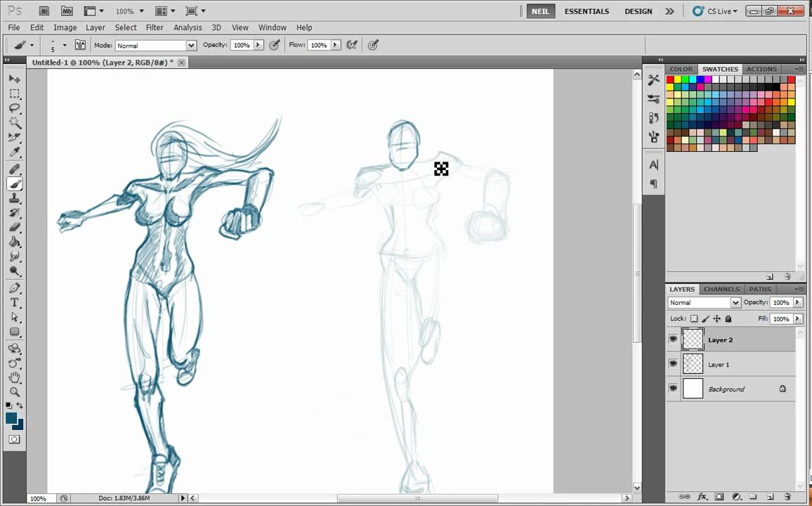Screen dimensions: 812x506
Task: Select the Move tool
Action: point(15,79)
